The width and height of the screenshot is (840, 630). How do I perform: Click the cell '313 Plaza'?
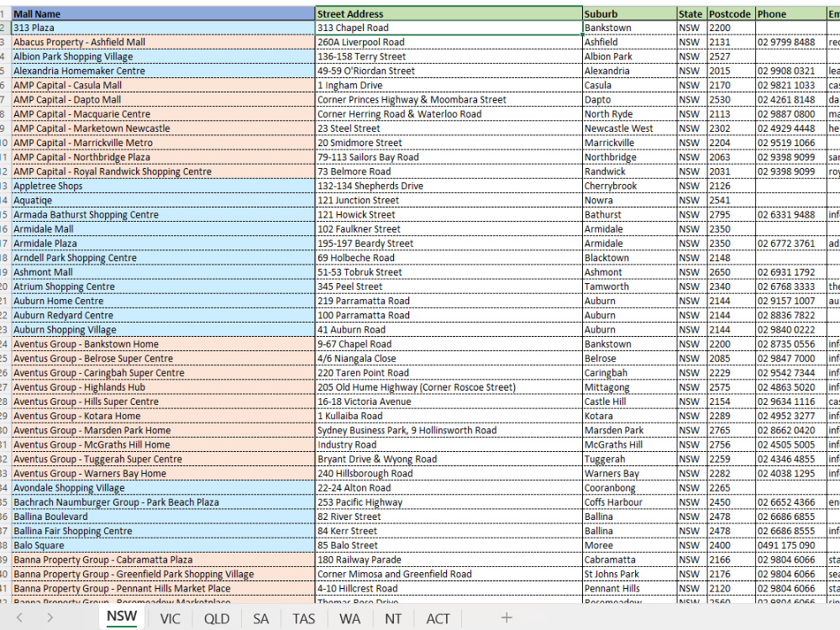164,28
